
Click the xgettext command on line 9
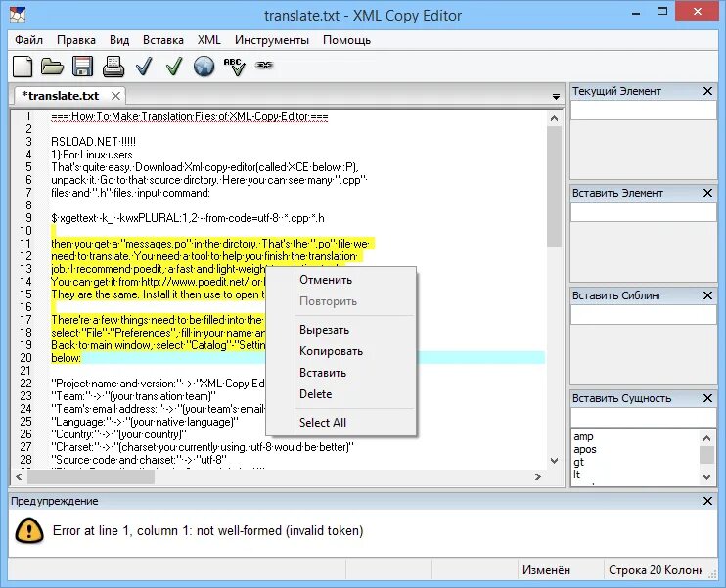(x=188, y=218)
